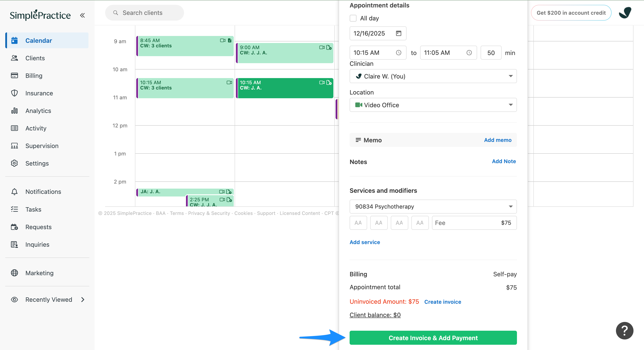Click video icon on 10:15 AM CW: J. A.
This screenshot has height=350, width=644.
coord(322,82)
